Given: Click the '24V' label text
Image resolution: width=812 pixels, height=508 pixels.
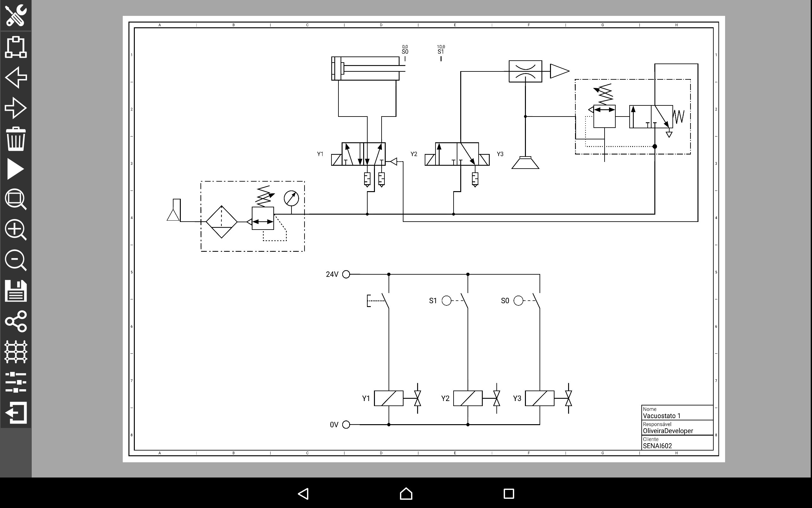Looking at the screenshot, I should coord(332,274).
